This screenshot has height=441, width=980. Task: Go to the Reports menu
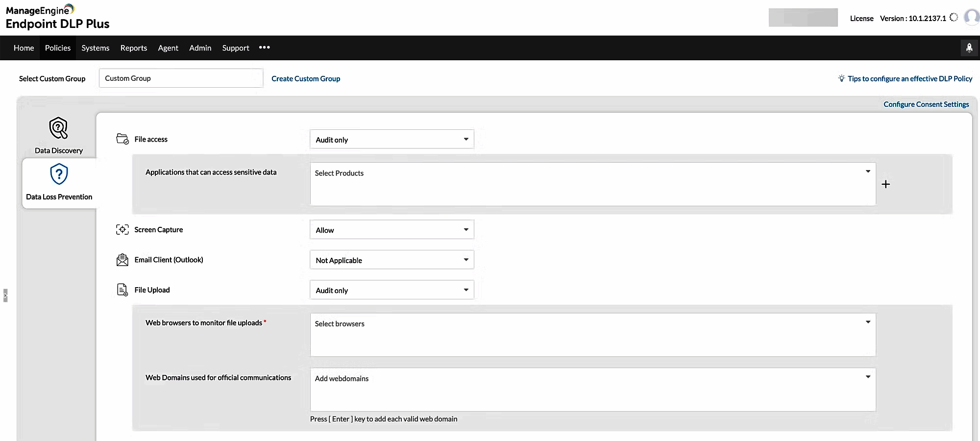coord(134,48)
